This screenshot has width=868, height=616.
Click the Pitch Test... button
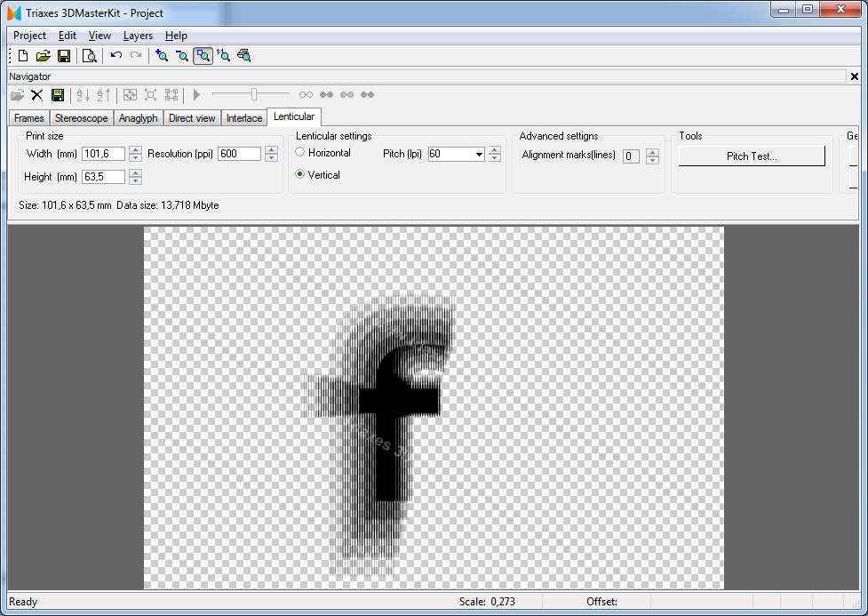point(752,156)
